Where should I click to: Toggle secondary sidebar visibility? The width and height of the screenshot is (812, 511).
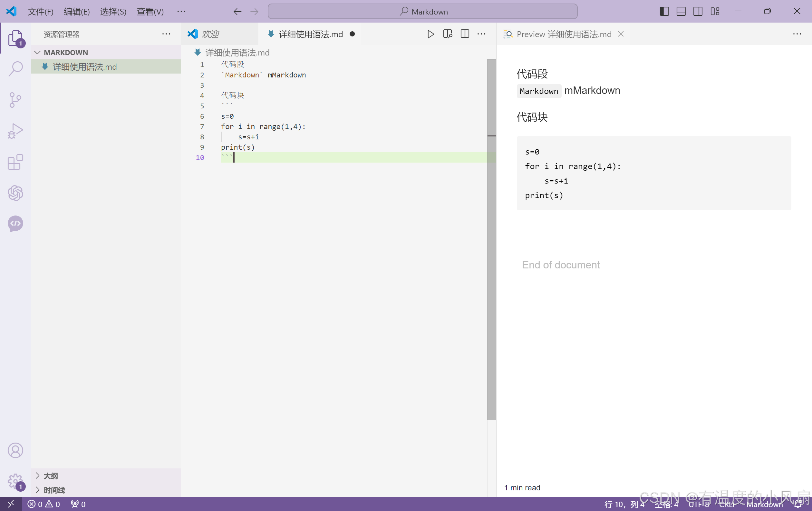pos(698,12)
